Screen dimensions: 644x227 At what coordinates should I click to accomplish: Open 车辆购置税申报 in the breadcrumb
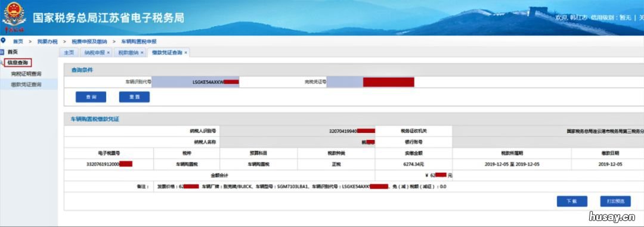[x=139, y=42]
